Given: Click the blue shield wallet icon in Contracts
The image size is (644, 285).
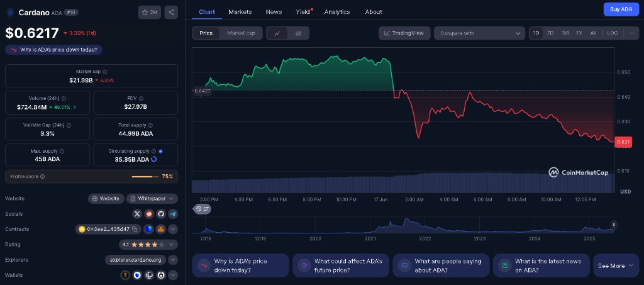Looking at the screenshot, I should point(148,229).
